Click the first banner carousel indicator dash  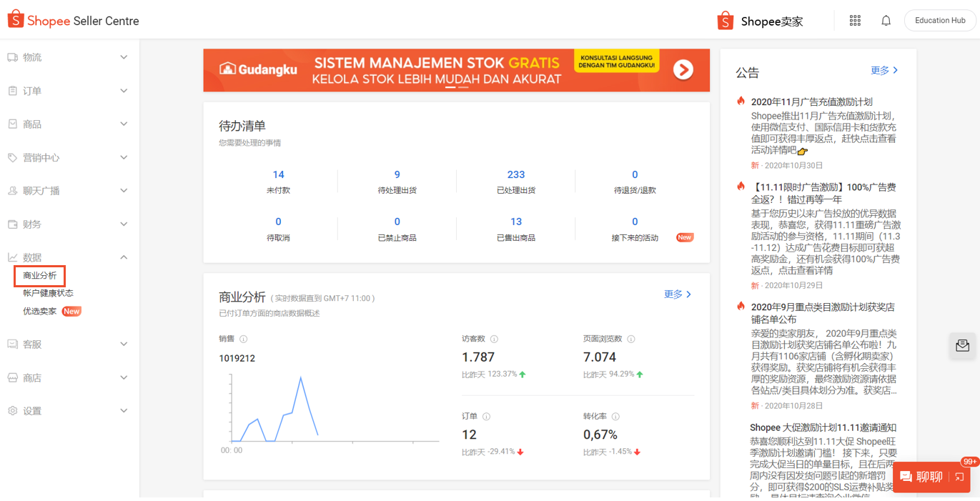451,87
